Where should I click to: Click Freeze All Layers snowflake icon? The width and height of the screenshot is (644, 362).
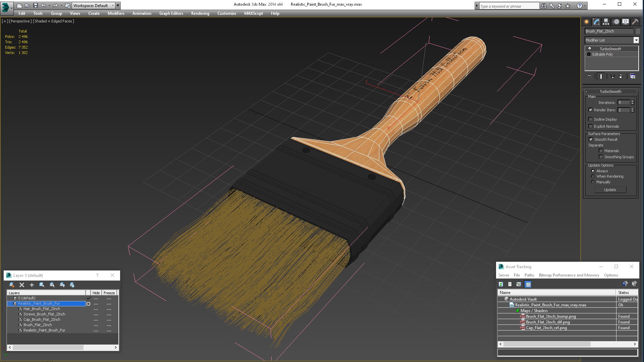[x=72, y=285]
